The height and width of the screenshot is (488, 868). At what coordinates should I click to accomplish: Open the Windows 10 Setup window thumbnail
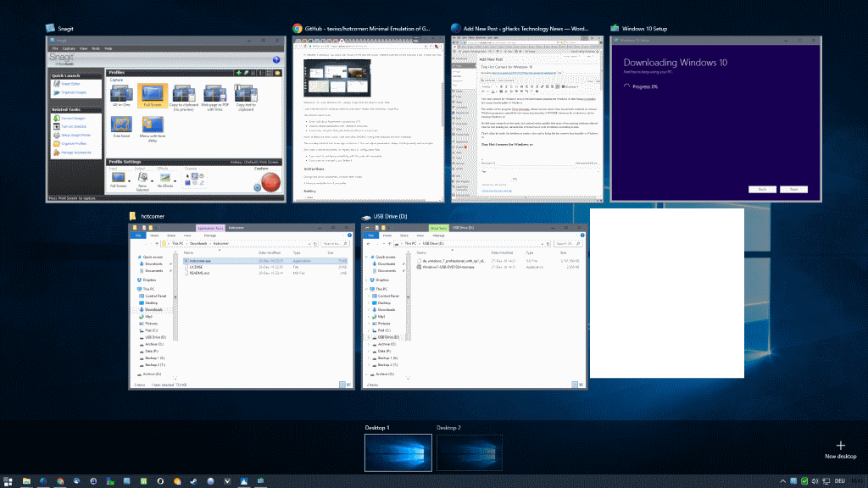[x=715, y=119]
